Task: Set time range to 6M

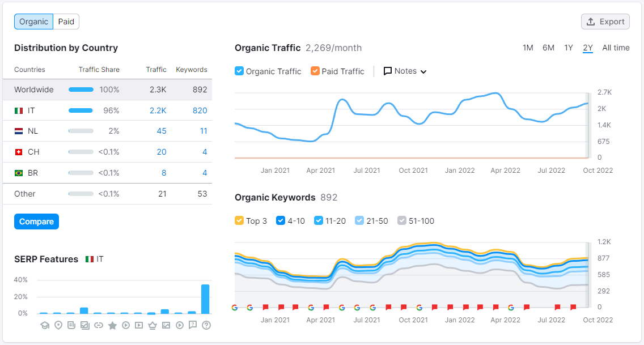Action: point(548,48)
